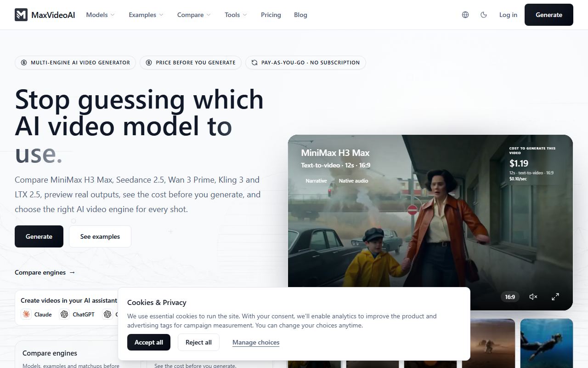Click the Narrative tag on the video

(x=316, y=181)
